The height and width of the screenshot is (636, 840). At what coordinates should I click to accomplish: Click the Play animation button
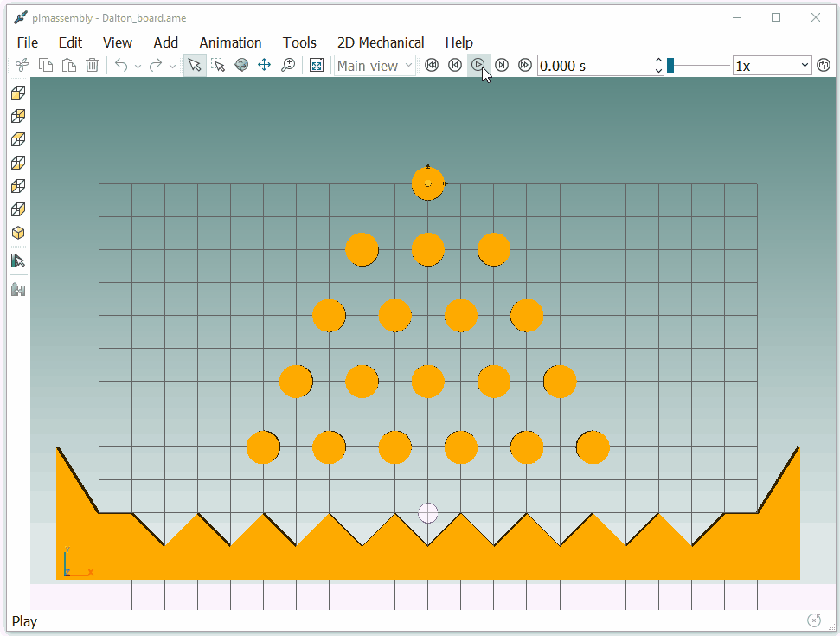click(x=478, y=66)
